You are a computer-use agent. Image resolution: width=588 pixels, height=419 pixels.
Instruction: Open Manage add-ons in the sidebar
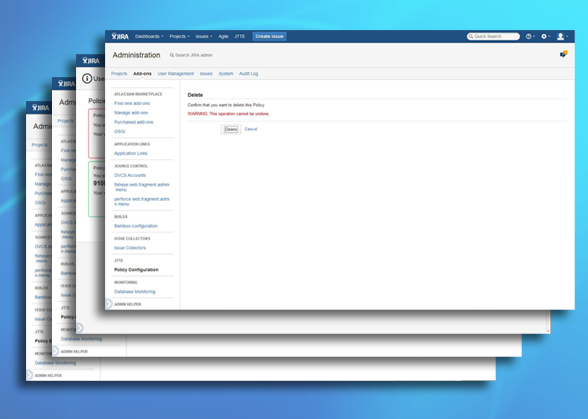[x=131, y=113]
